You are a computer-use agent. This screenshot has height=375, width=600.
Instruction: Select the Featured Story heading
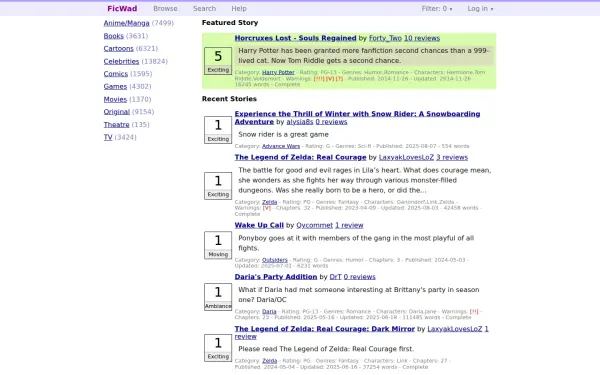point(230,23)
